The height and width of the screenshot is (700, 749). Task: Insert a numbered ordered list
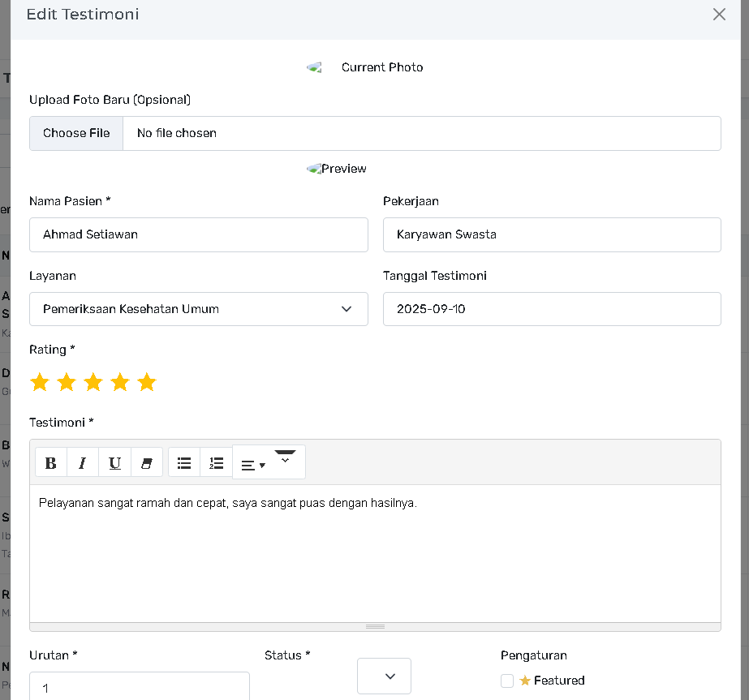click(x=217, y=463)
